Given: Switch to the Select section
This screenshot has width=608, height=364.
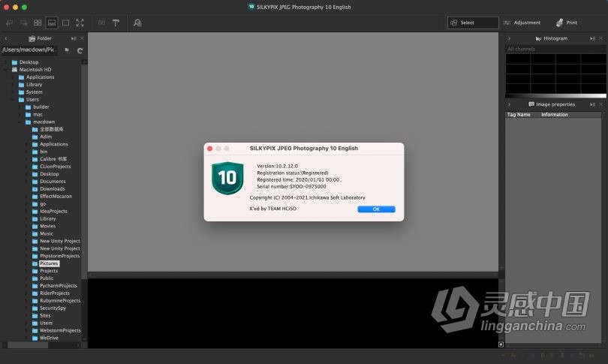Looking at the screenshot, I should 473,23.
